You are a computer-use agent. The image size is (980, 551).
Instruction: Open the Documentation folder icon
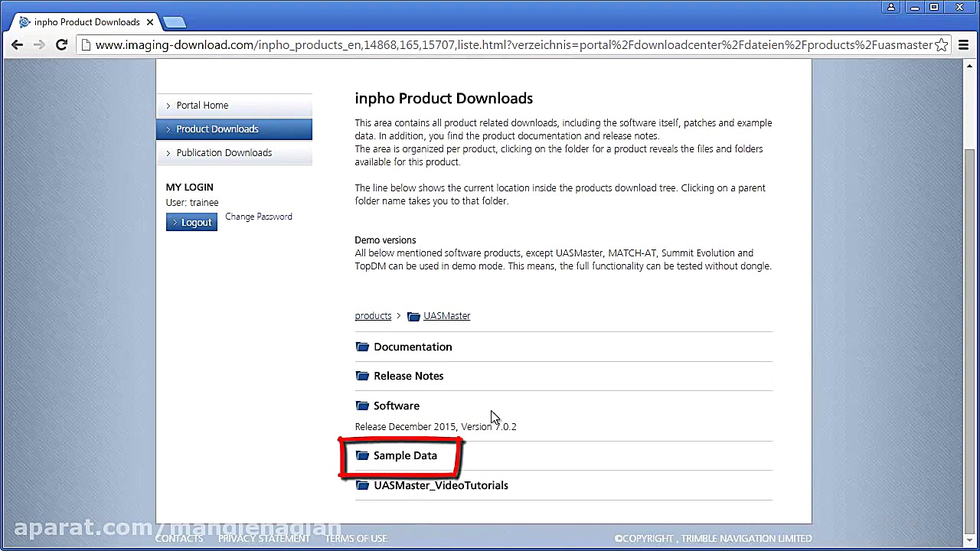(x=362, y=347)
